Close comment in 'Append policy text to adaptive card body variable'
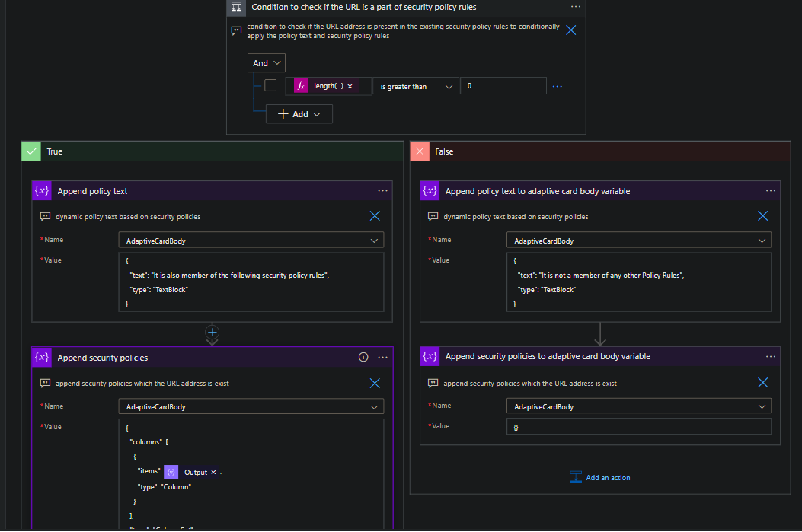 [762, 216]
